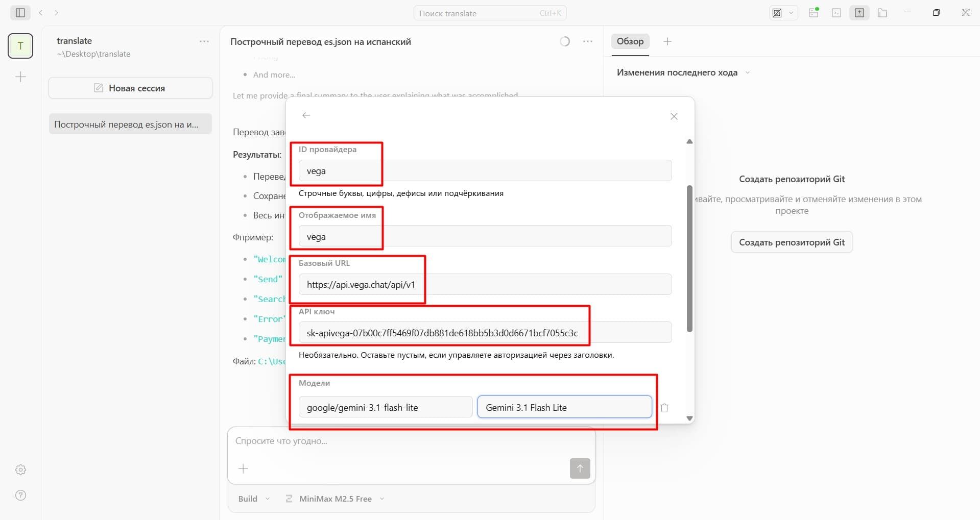Screen dimensions: 980x520
Task: Click the Спросите что угодно prompt box
Action: (411, 441)
